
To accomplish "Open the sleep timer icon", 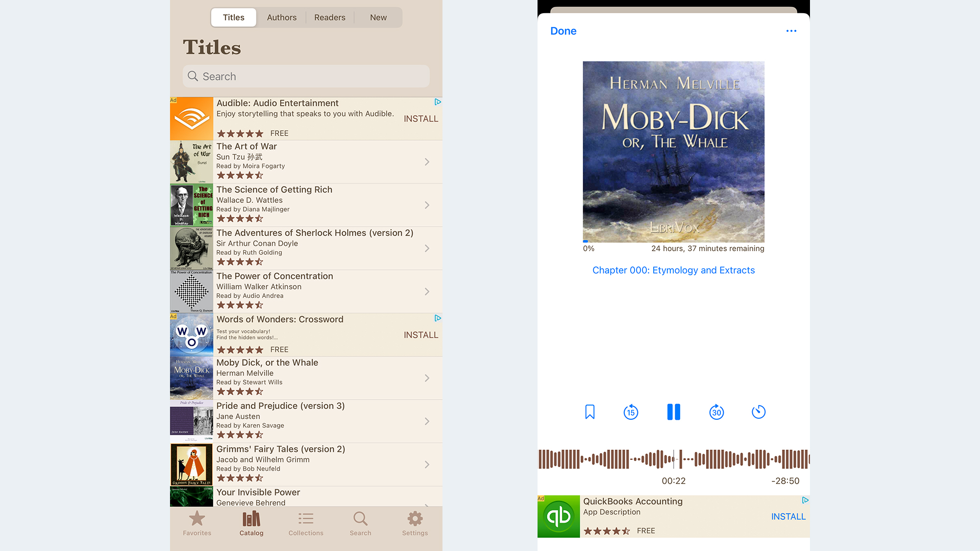I will click(x=759, y=412).
